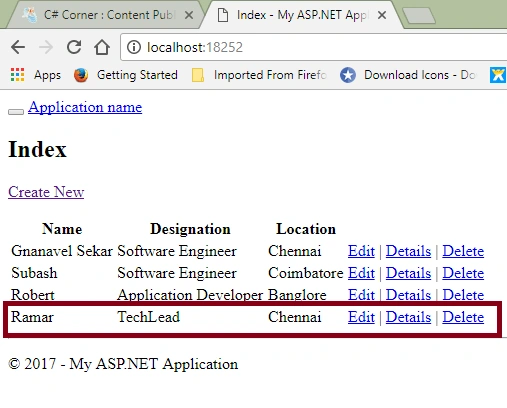Open a new tab with the blank tab button
The height and width of the screenshot is (408, 507).
pos(419,16)
